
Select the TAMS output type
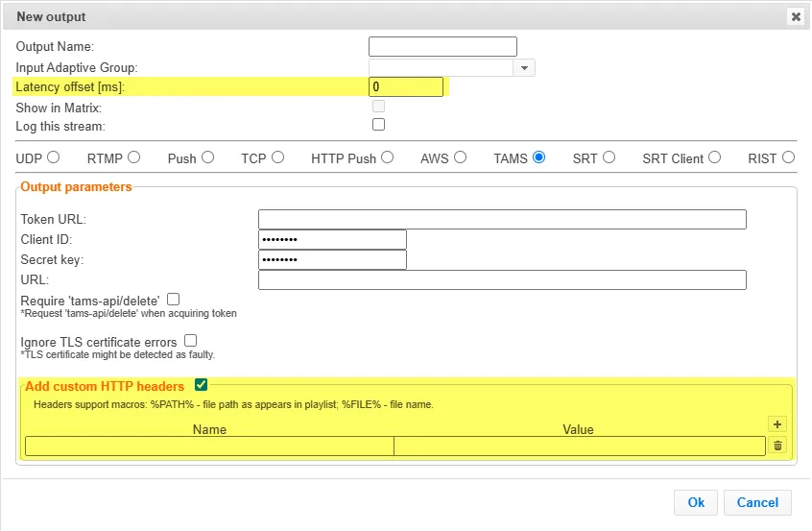click(x=538, y=157)
